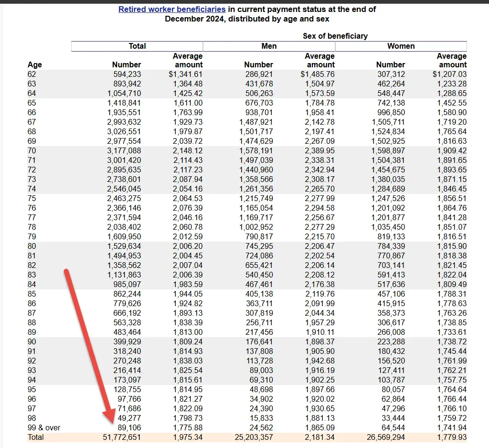Click the Total row label at bottom
This screenshot has height=448, width=489.
pos(36,437)
